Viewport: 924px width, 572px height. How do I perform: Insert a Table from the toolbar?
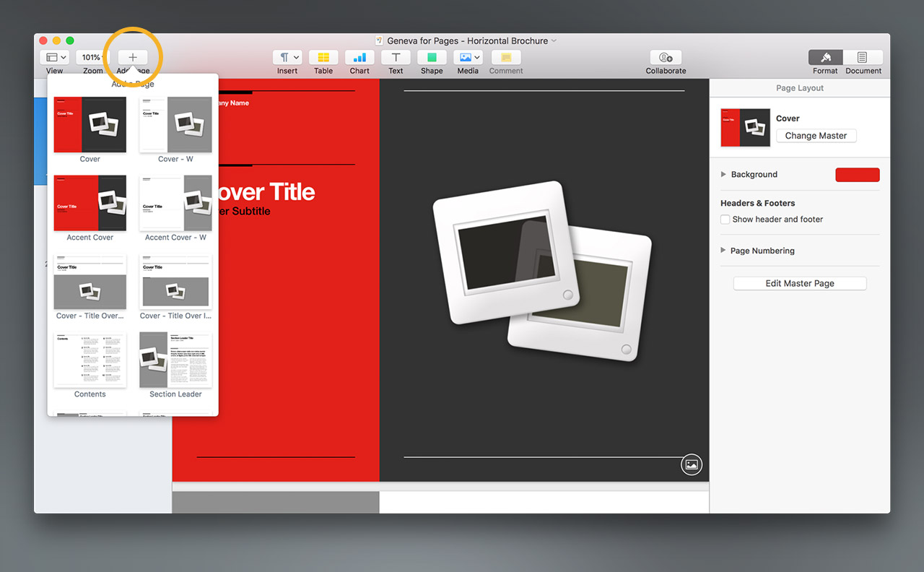323,57
